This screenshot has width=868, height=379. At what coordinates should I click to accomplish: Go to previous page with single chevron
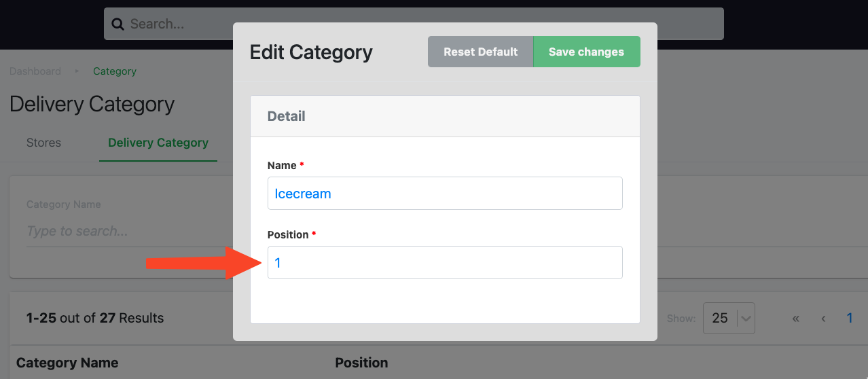[823, 318]
